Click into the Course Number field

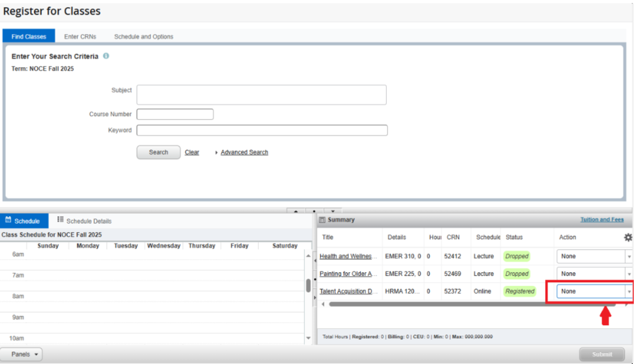pyautogui.click(x=175, y=114)
